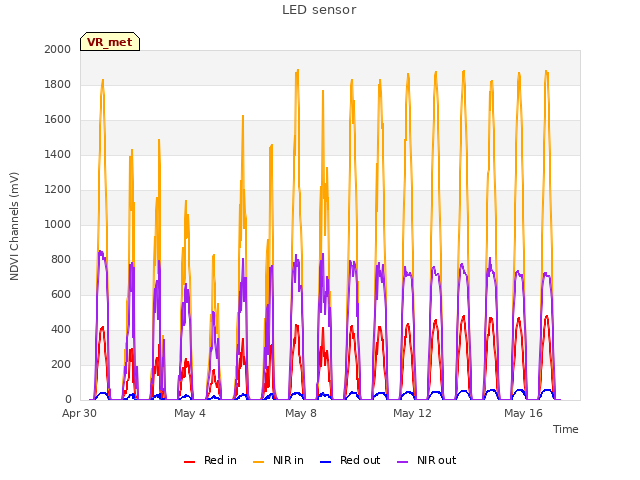Click the Time axis title
The image size is (640, 480).
pyautogui.click(x=566, y=429)
